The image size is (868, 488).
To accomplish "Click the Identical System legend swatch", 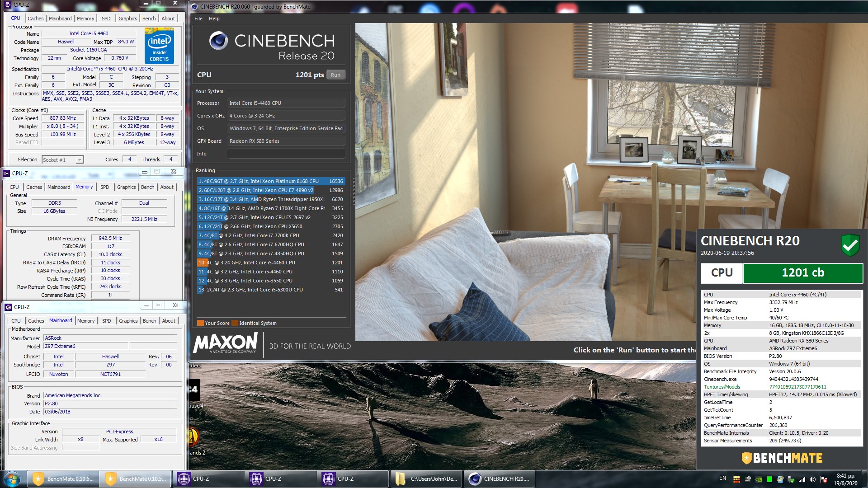I will pos(235,323).
